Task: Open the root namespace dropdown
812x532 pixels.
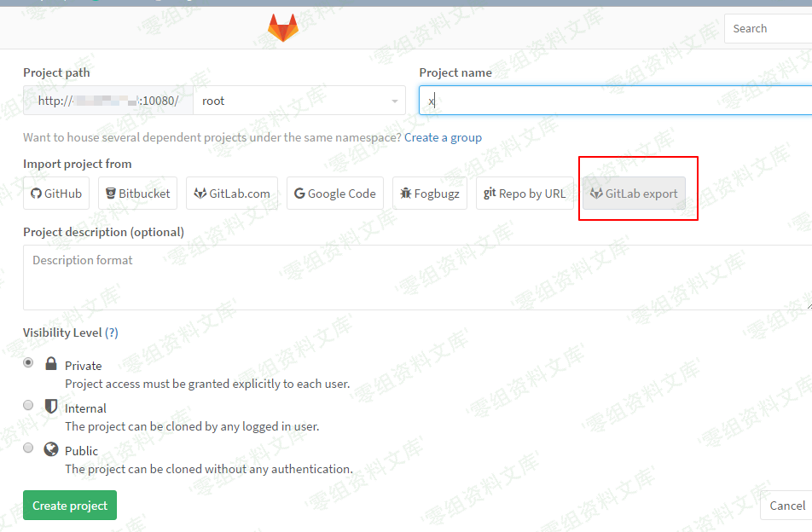Action: pyautogui.click(x=299, y=101)
